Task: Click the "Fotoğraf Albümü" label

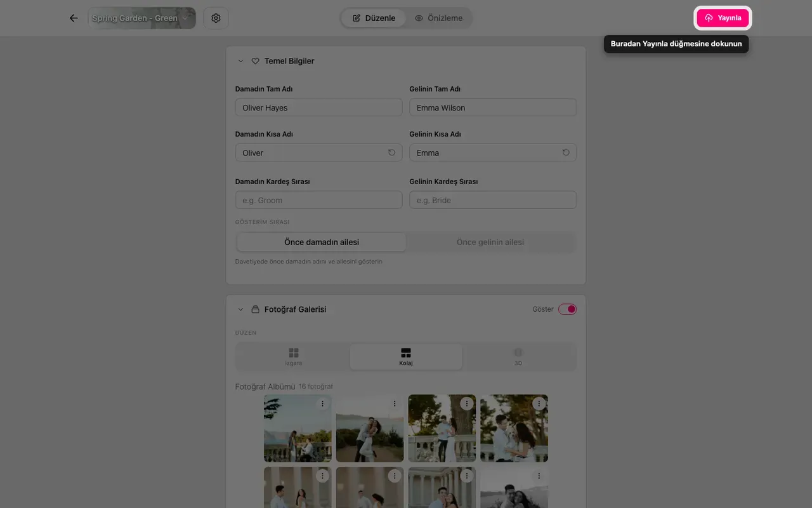Action: pyautogui.click(x=265, y=387)
